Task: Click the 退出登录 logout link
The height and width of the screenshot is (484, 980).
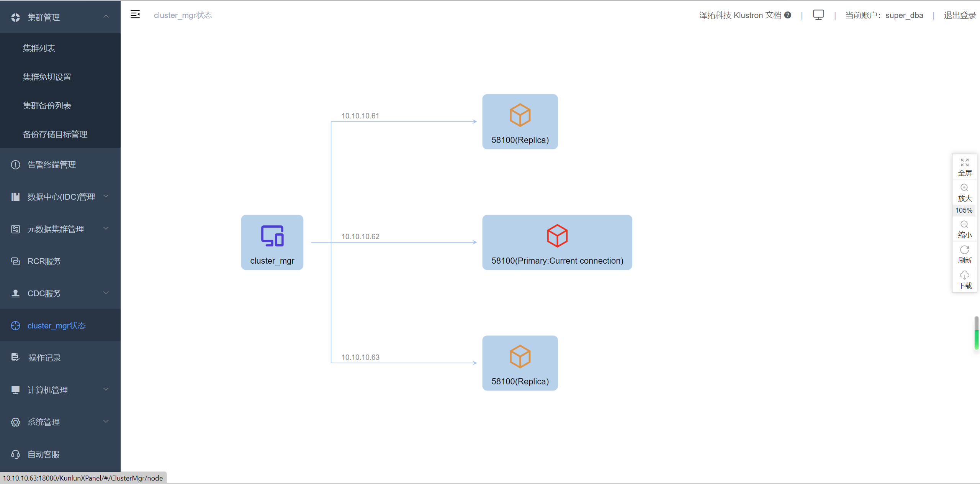Action: tap(959, 15)
